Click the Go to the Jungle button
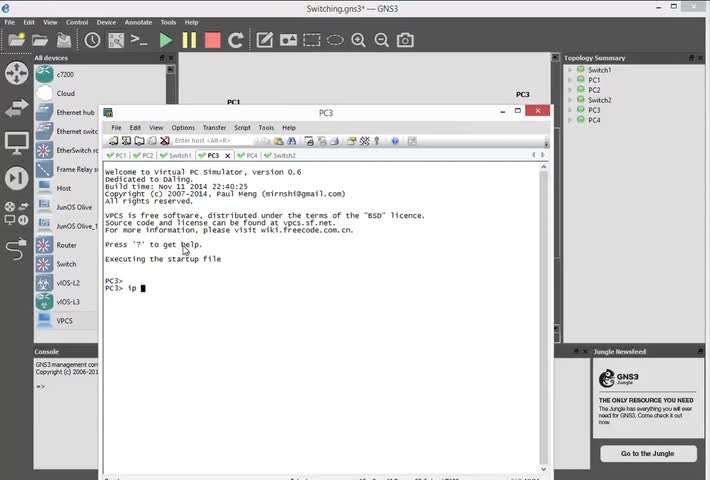Image resolution: width=710 pixels, height=480 pixels. point(648,453)
